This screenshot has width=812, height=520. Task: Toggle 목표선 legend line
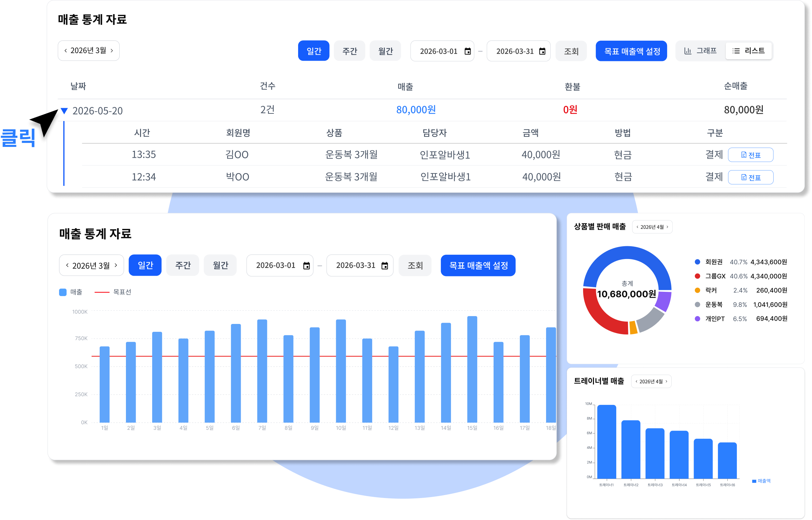coord(113,292)
